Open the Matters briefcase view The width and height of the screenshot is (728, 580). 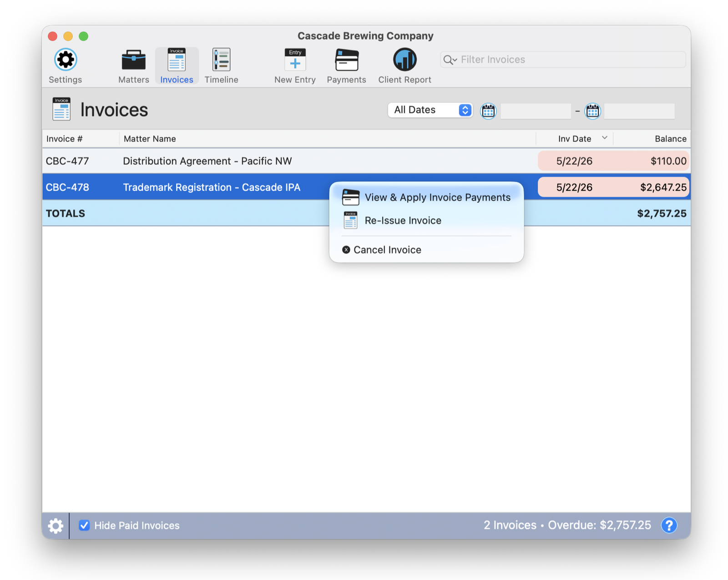point(133,66)
